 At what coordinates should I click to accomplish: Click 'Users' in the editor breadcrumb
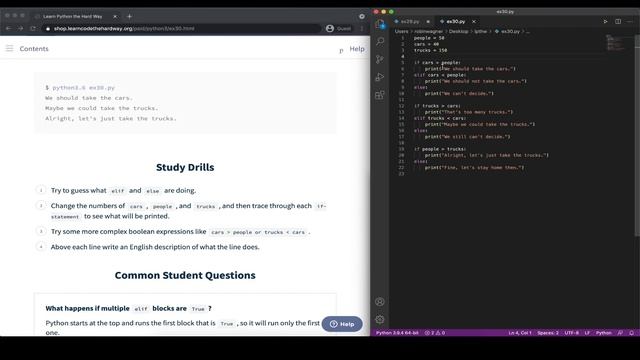point(401,31)
